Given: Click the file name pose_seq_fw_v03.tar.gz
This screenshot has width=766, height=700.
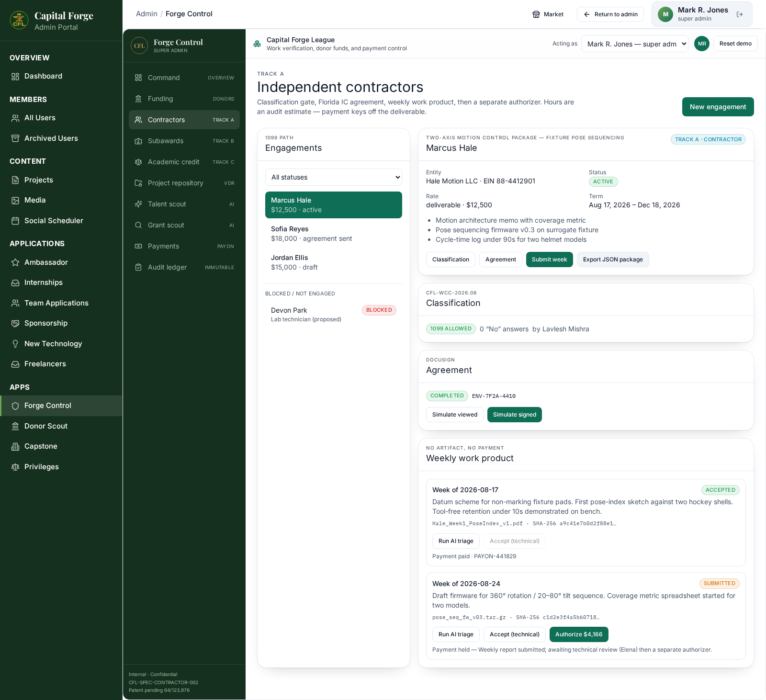Looking at the screenshot, I should click(x=469, y=617).
